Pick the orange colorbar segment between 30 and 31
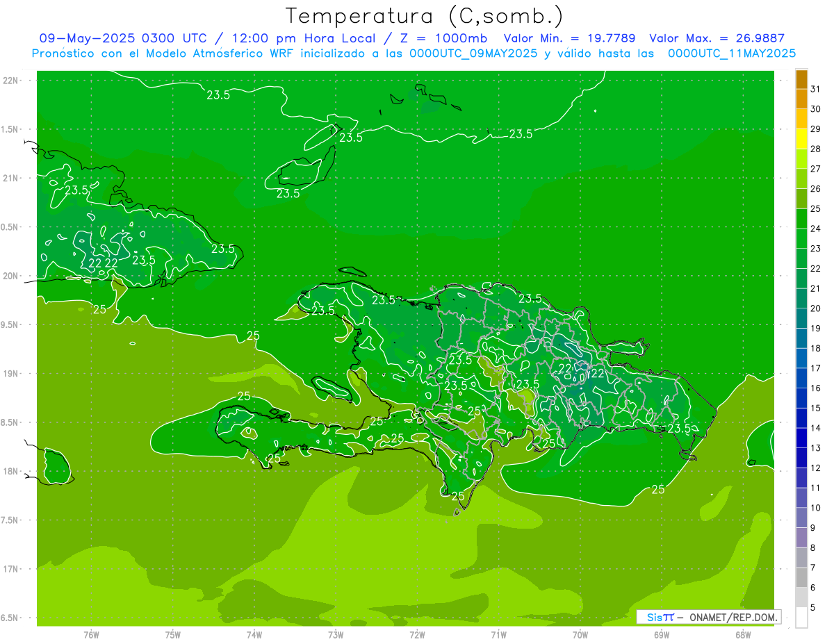834x644 pixels. (801, 99)
